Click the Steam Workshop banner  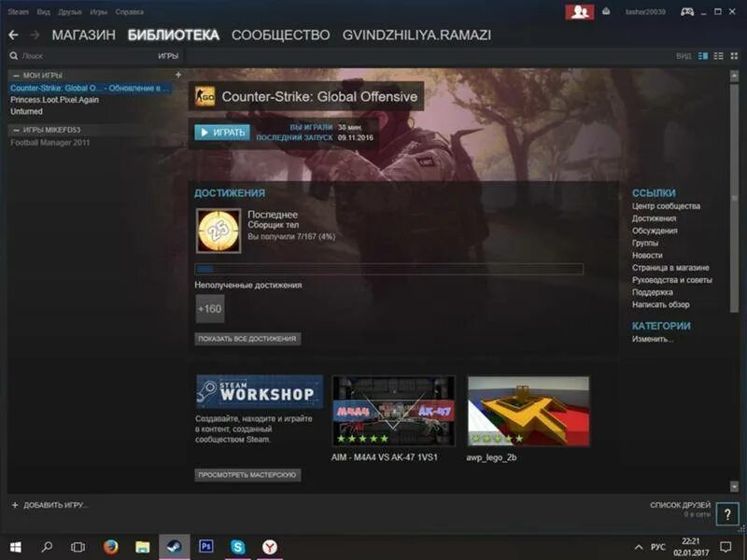260,391
